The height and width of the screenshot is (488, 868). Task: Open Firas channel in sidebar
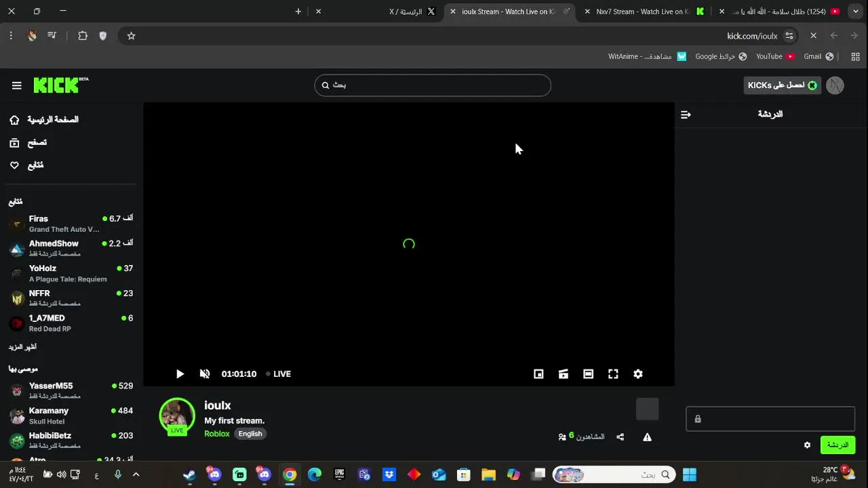point(71,224)
